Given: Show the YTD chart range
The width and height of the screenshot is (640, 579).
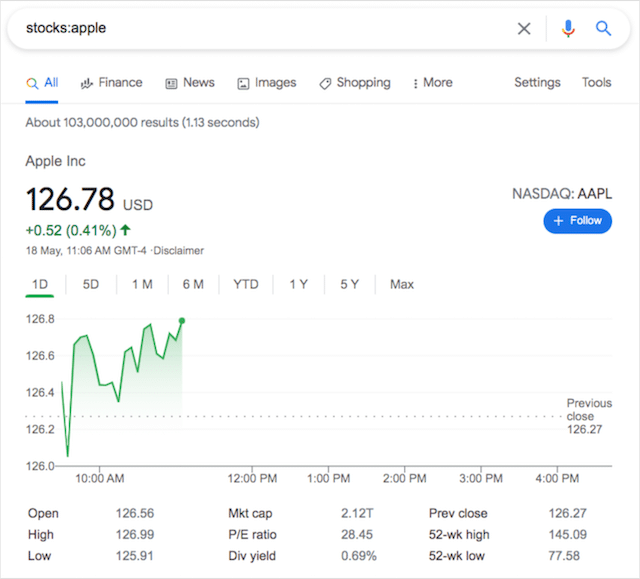Looking at the screenshot, I should click(x=246, y=284).
